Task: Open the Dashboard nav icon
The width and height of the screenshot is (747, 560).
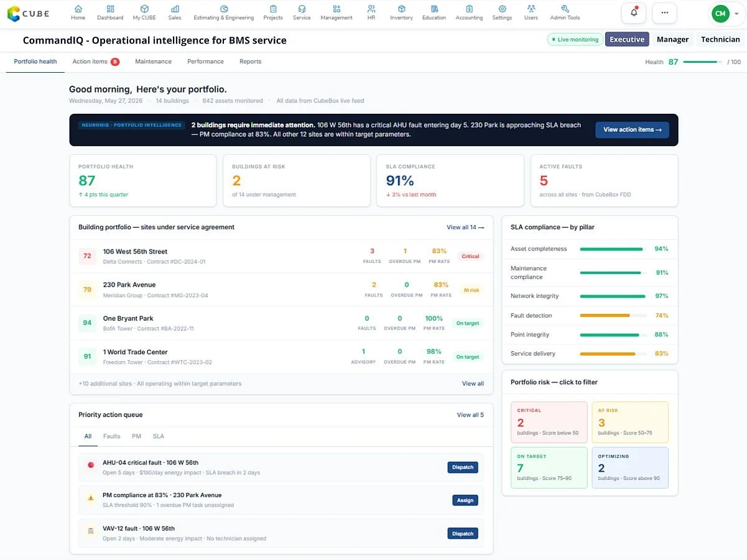Action: click(110, 9)
